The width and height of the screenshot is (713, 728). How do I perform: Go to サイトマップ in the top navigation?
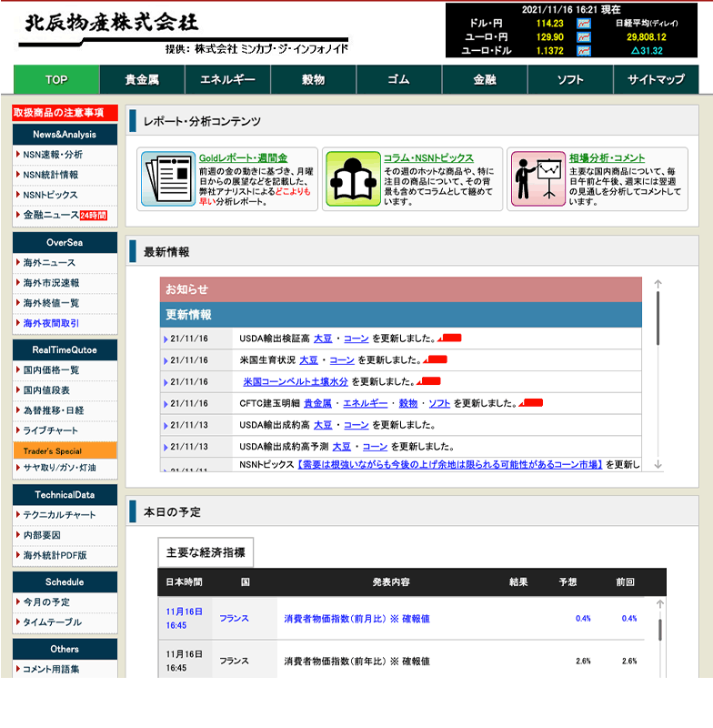[656, 80]
